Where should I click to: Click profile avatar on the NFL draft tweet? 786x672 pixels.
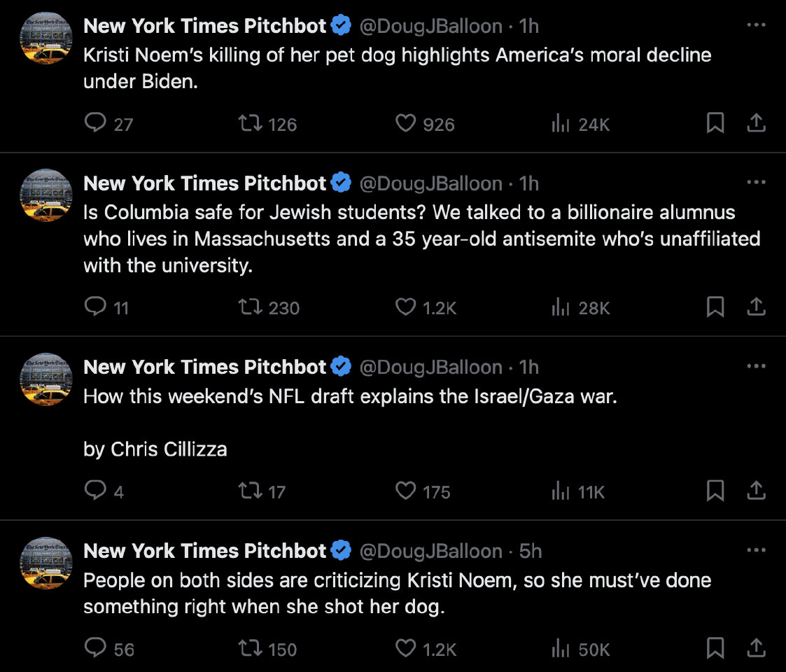click(45, 379)
